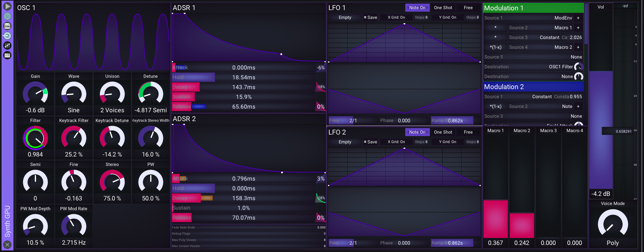644x252 pixels.
Task: Click the ADSR 2 Decay curve -28% control
Action: [x=321, y=198]
